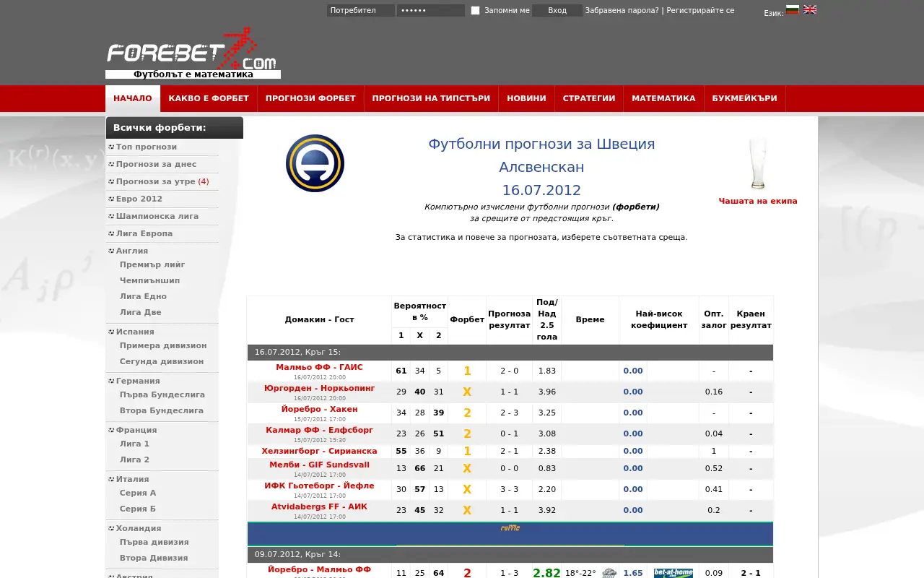Open the "ПРОГНОЗИ ФОРБЕТ" menu item
The width and height of the screenshot is (924, 578).
coord(310,99)
